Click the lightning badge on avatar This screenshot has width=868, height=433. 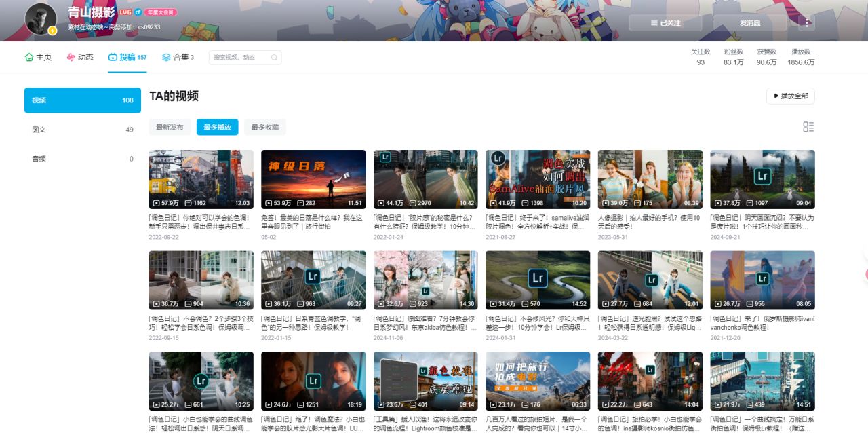(x=52, y=31)
